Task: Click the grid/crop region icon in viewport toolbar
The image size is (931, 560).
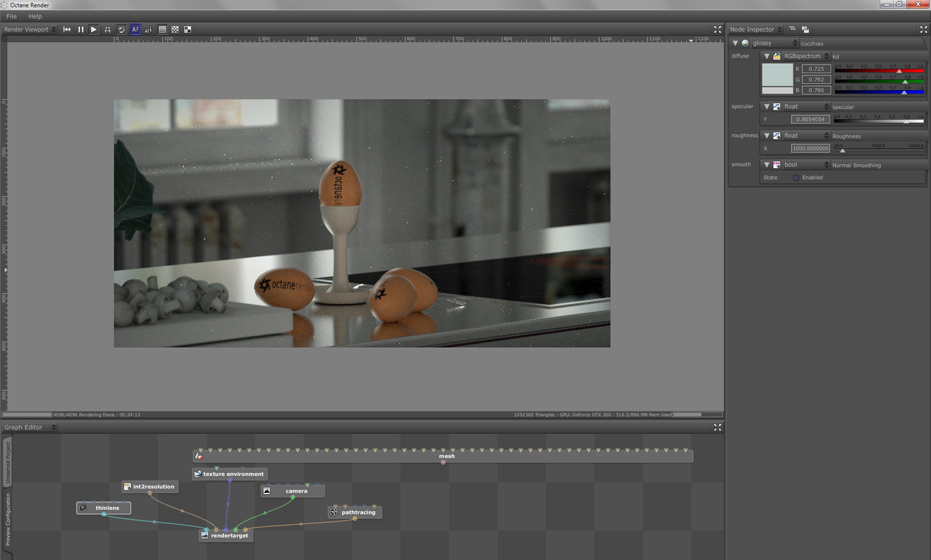Action: pos(108,30)
